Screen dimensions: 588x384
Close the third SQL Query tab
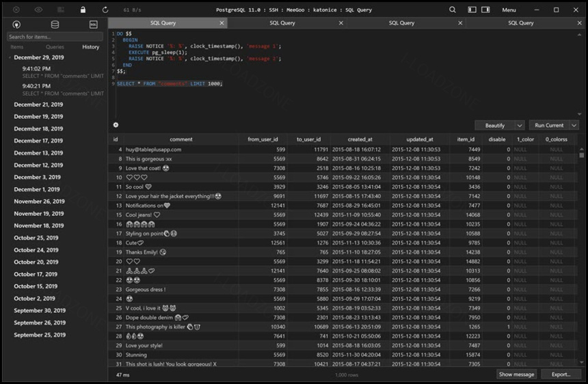tap(460, 23)
